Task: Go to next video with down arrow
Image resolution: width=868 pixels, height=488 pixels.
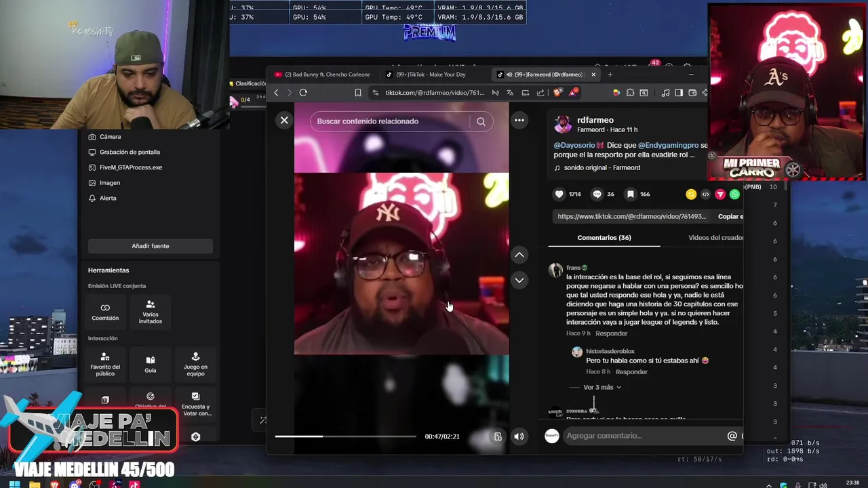Action: click(519, 280)
